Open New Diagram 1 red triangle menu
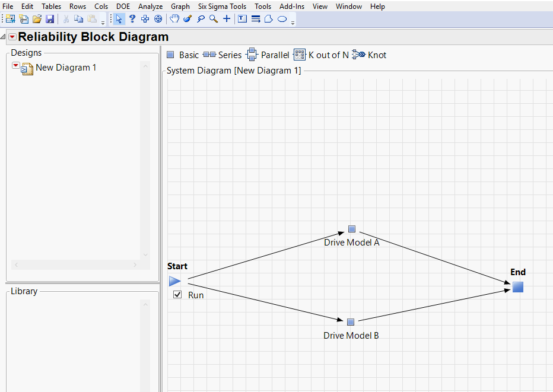Viewport: 553px width, 392px height. pos(15,65)
